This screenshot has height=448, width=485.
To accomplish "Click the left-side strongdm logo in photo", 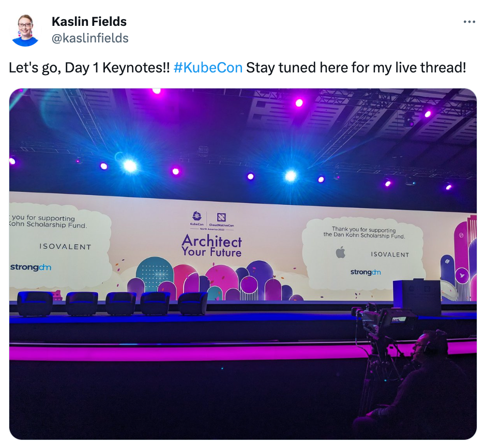I will pyautogui.click(x=31, y=267).
